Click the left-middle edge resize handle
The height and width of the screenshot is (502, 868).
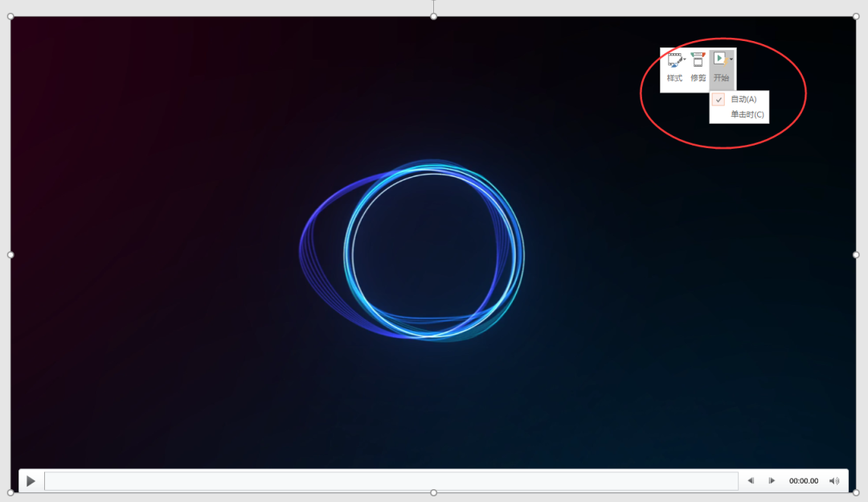pyautogui.click(x=10, y=255)
